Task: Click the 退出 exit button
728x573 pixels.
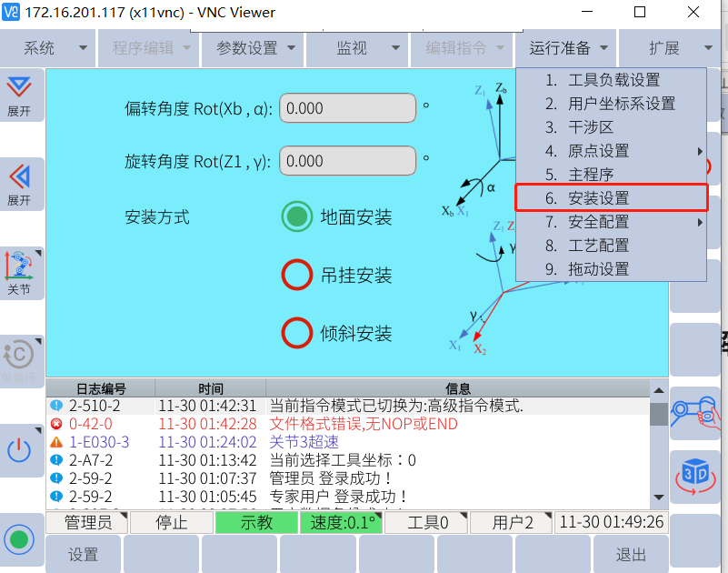Action: 630,554
